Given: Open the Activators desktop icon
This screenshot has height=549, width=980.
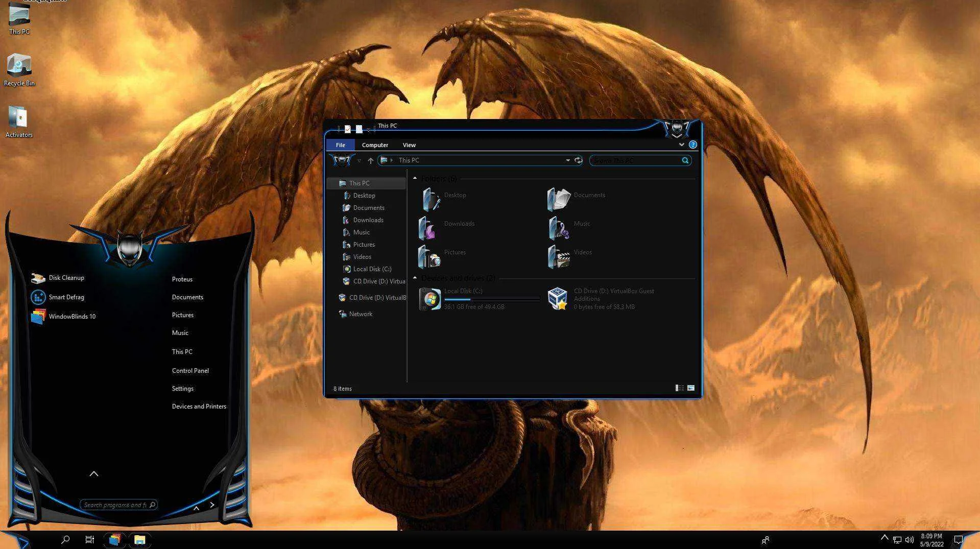Looking at the screenshot, I should point(19,122).
